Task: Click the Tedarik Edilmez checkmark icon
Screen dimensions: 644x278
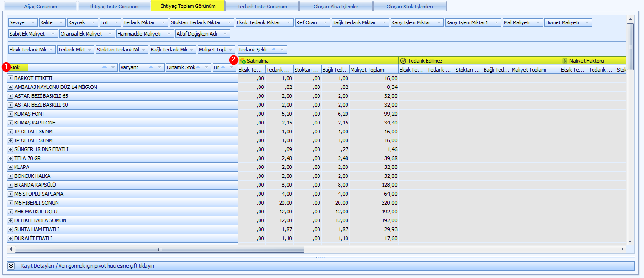Action: coord(403,60)
